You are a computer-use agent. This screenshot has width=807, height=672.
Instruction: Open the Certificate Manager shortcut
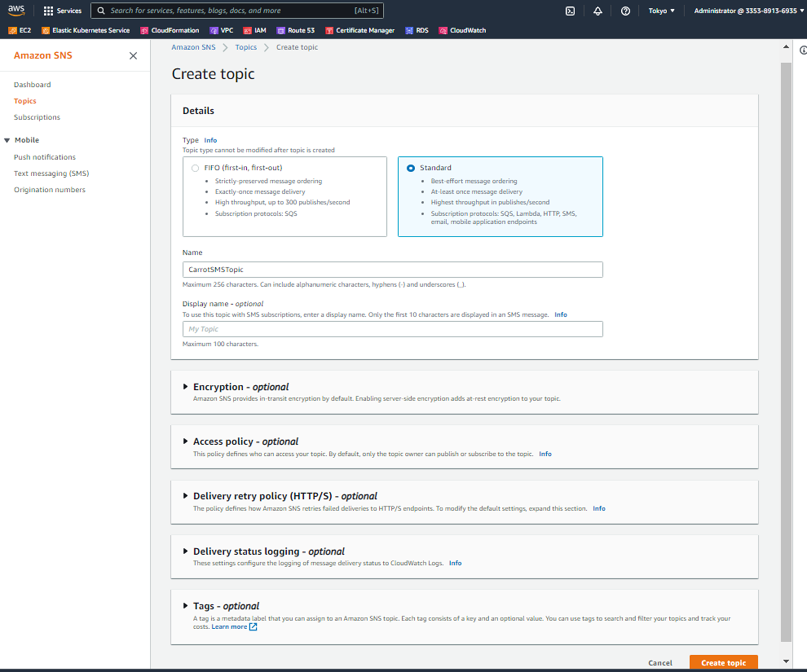(x=360, y=30)
